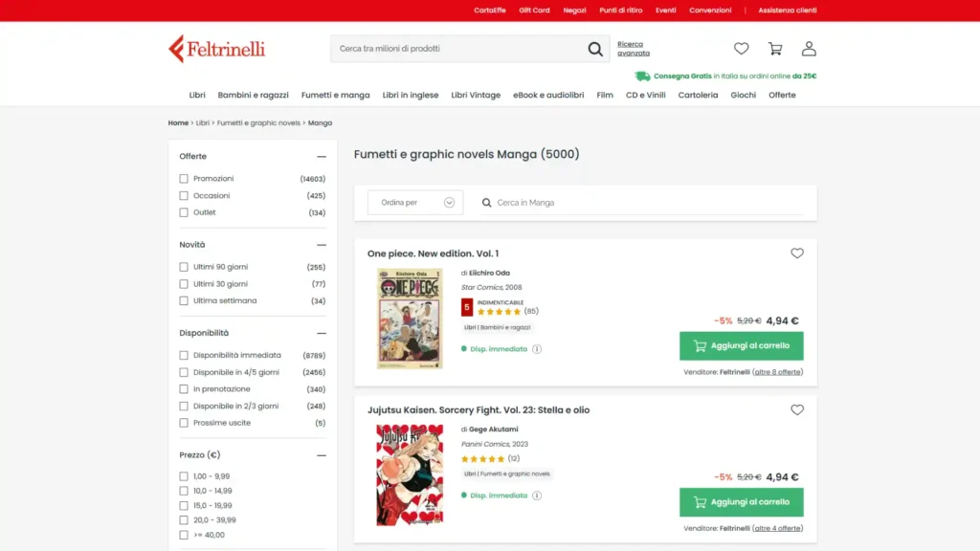Image resolution: width=980 pixels, height=551 pixels.
Task: Open the Giochi menu
Action: pos(743,95)
